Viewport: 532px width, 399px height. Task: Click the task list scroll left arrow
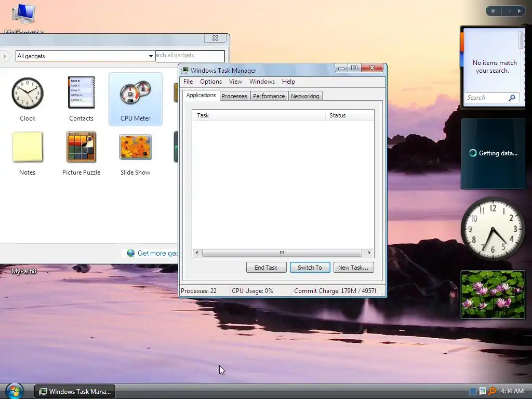(197, 253)
